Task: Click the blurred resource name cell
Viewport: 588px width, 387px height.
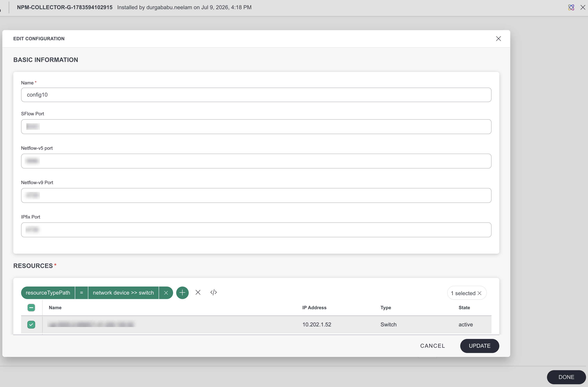Action: pyautogui.click(x=91, y=324)
